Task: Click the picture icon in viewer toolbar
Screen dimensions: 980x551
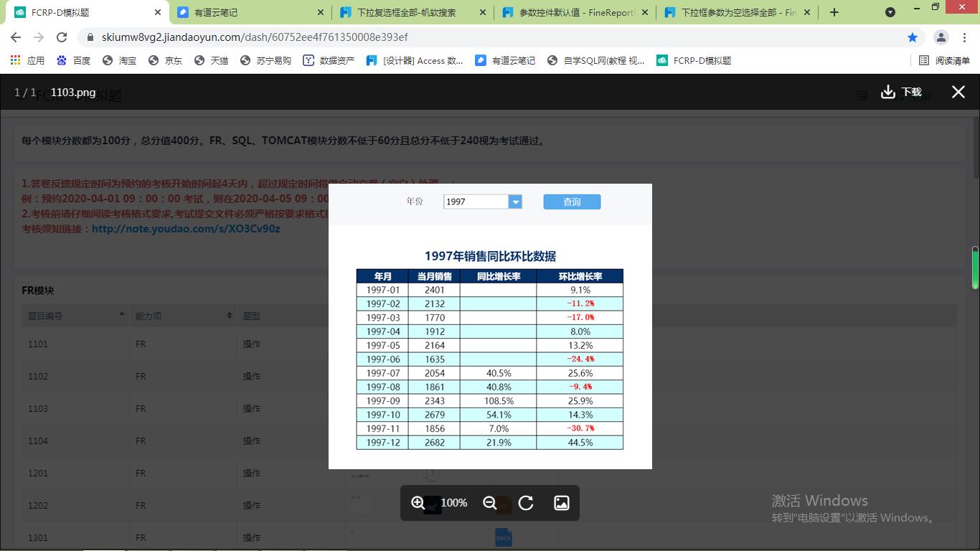Action: [x=562, y=503]
